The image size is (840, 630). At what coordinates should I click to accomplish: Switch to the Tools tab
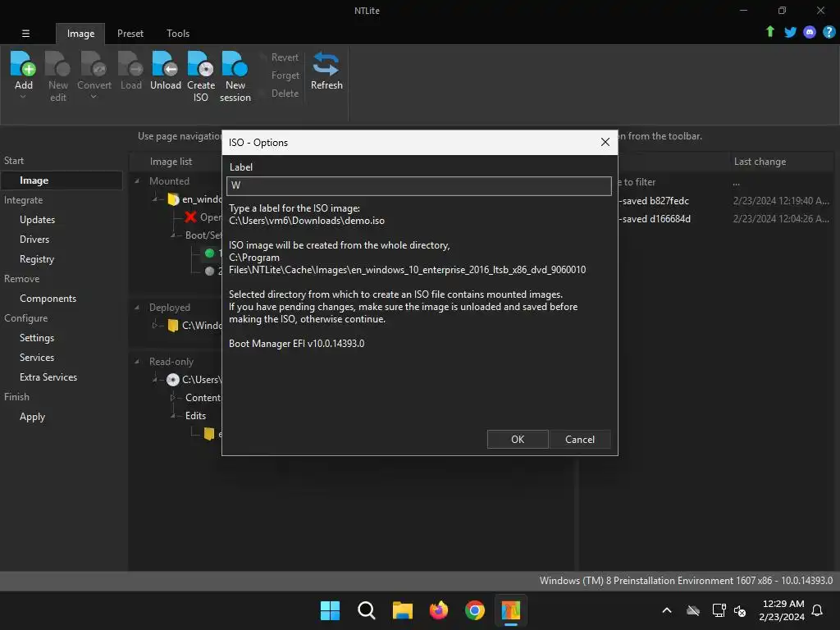(x=178, y=33)
